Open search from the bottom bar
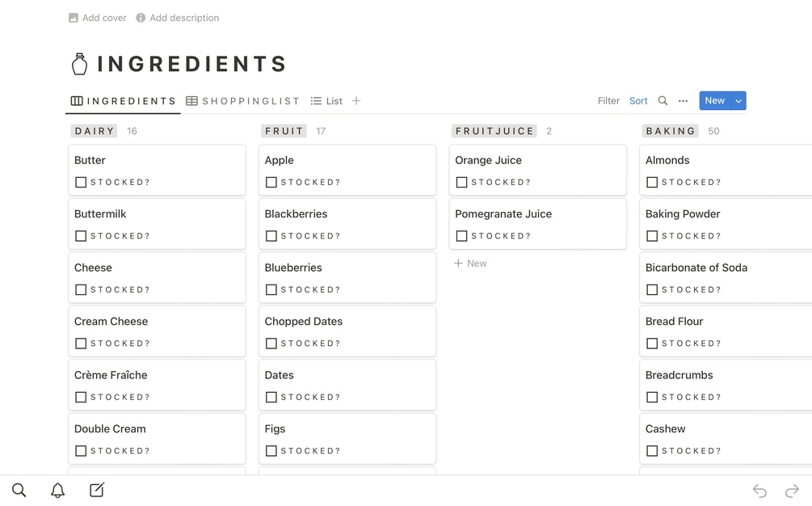 click(19, 490)
